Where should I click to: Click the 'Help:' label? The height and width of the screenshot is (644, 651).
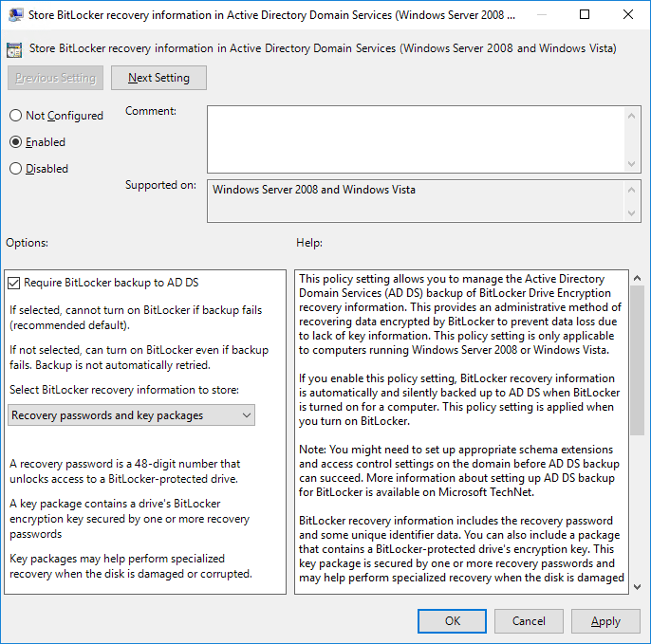coord(309,243)
